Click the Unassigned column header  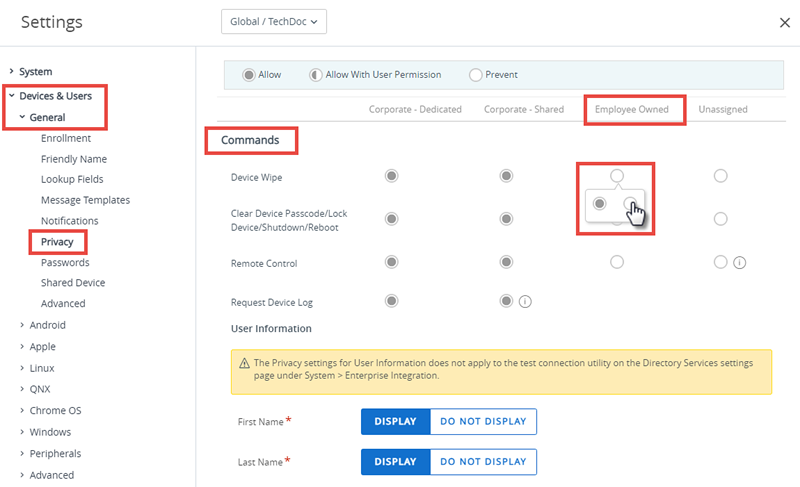pyautogui.click(x=722, y=109)
